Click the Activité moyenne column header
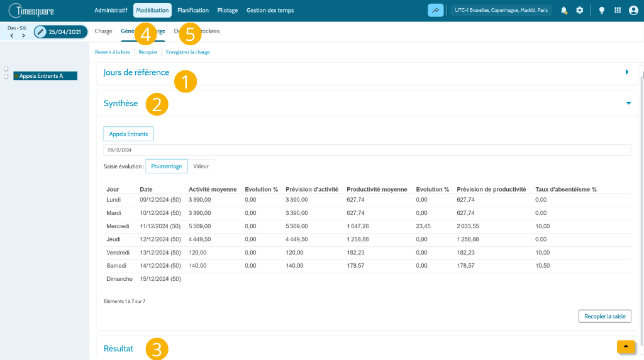The height and width of the screenshot is (360, 644). pyautogui.click(x=213, y=189)
